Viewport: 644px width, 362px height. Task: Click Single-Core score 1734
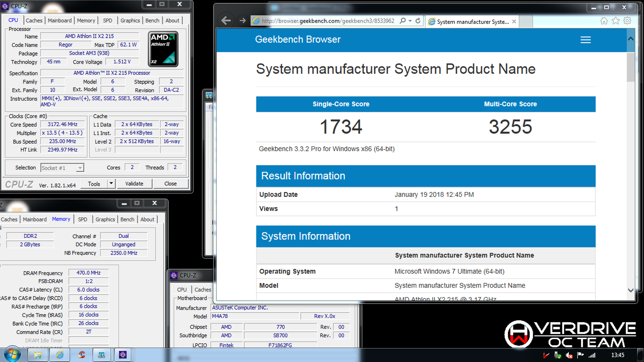(341, 127)
